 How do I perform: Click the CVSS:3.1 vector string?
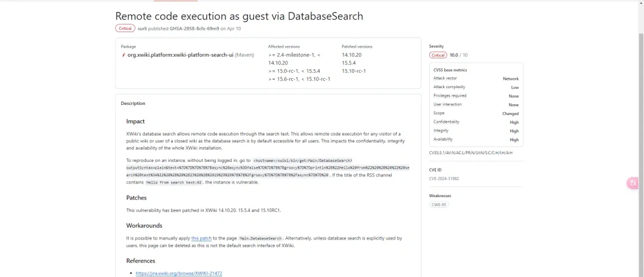tap(470, 153)
